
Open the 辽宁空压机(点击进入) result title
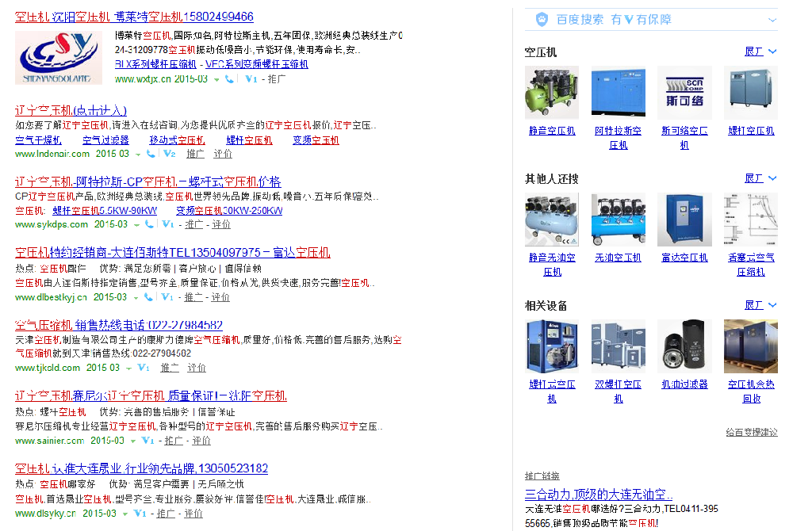(71, 110)
